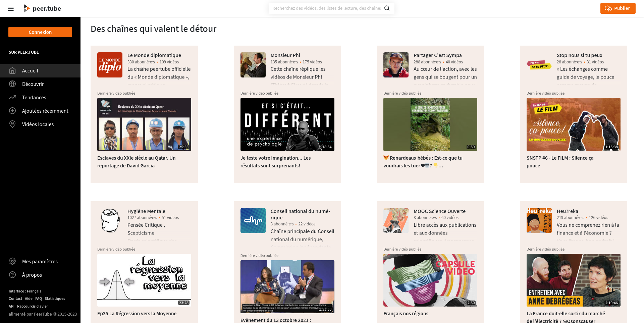Open the FAQ link
Viewport: 644px width, 323px height.
pos(39,299)
